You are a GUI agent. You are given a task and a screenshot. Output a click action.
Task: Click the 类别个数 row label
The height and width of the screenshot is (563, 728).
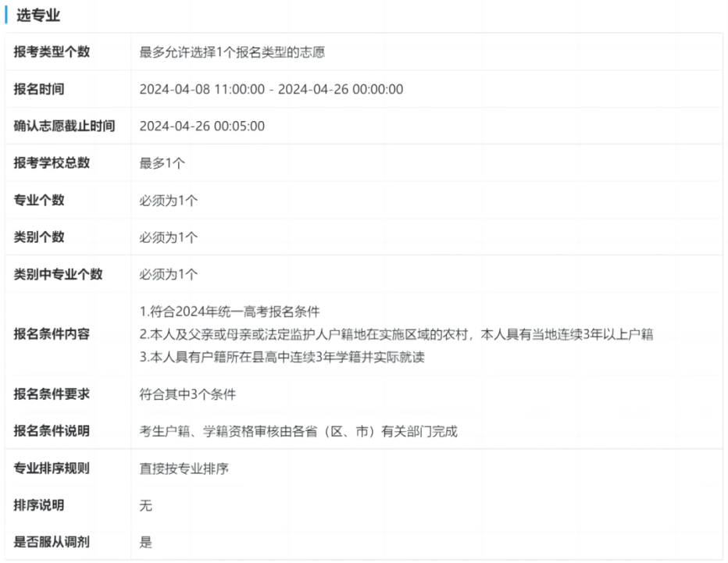point(39,237)
